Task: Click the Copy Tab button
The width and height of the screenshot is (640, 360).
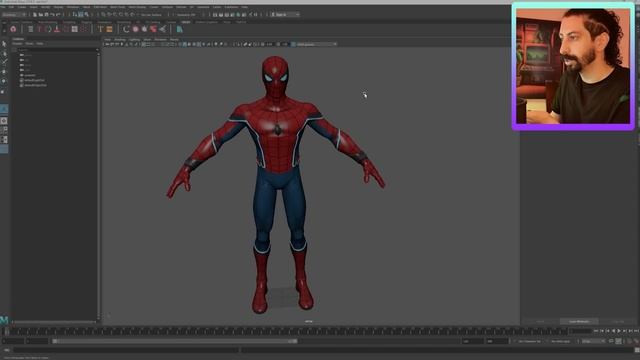Action: click(618, 322)
